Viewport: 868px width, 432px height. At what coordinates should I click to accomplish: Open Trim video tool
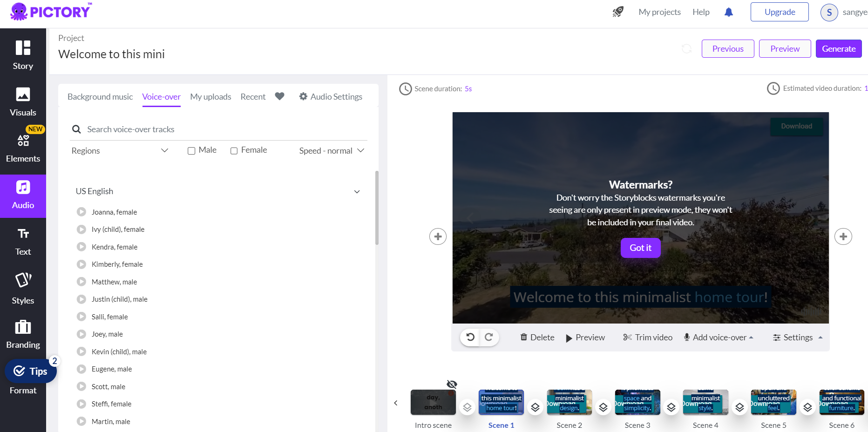648,337
